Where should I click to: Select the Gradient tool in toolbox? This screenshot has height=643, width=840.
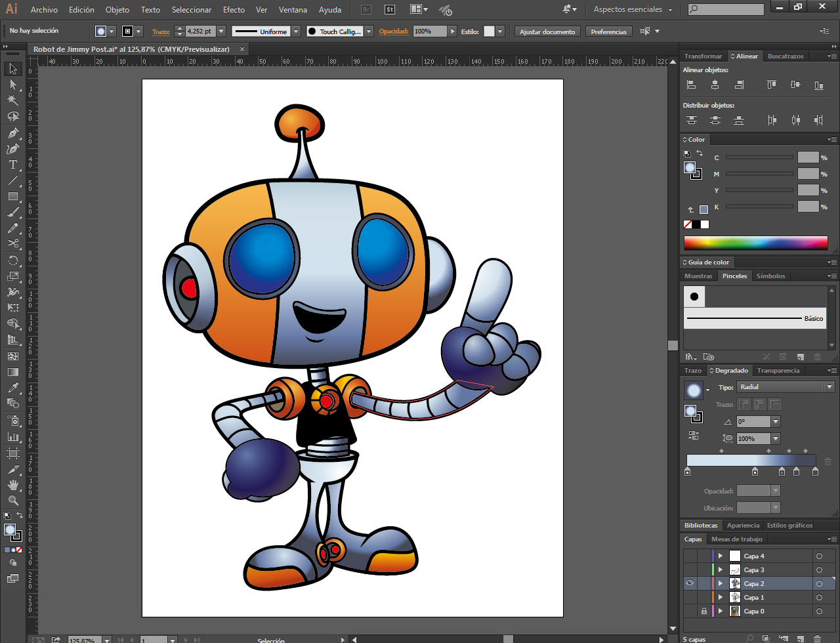(x=12, y=372)
